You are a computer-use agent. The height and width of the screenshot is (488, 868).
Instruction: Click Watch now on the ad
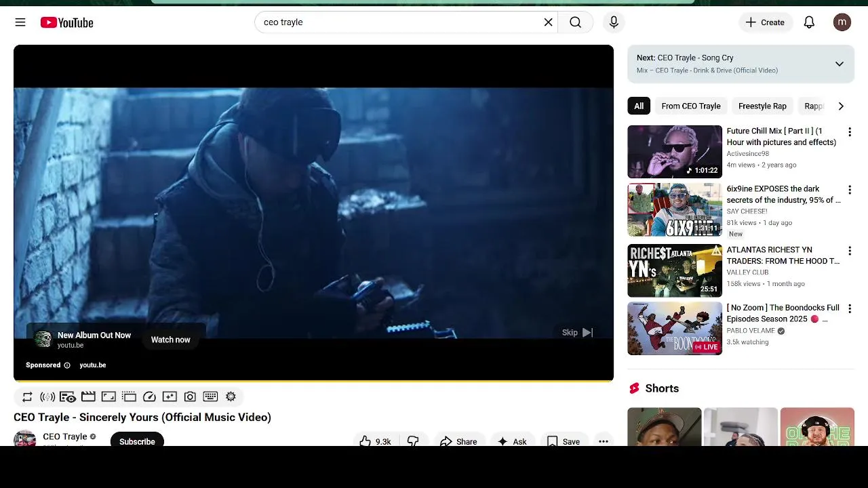[x=170, y=340]
